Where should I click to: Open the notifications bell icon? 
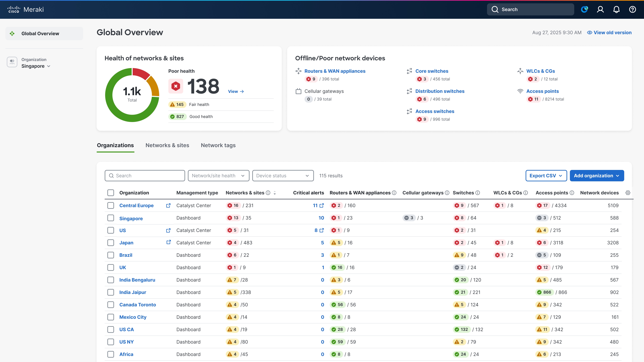click(x=616, y=10)
